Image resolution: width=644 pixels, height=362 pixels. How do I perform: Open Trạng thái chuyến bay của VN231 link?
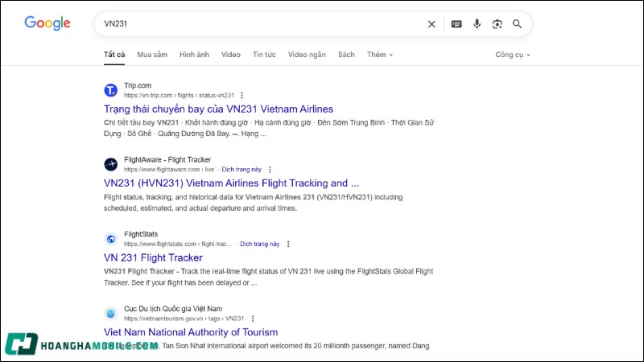point(218,109)
